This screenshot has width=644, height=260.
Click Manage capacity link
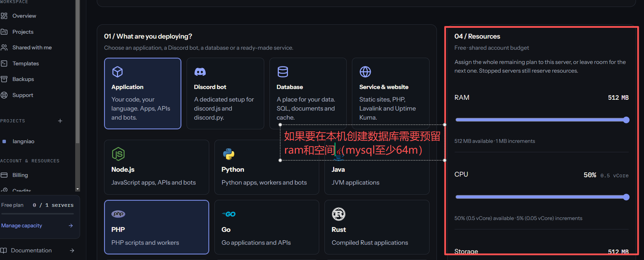point(22,226)
